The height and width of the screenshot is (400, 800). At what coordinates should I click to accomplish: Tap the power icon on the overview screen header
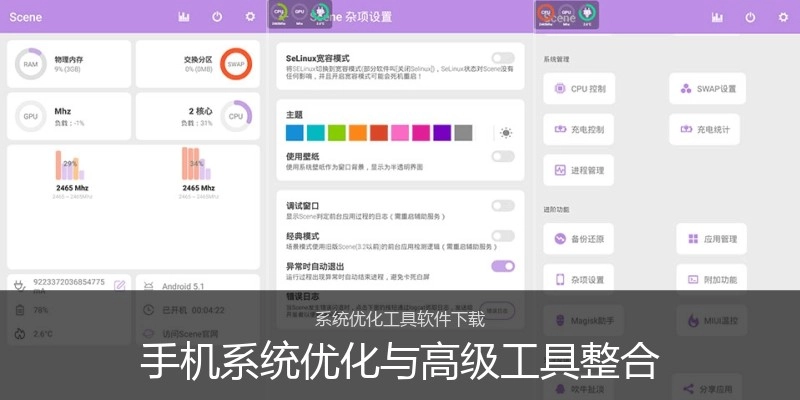point(217,17)
